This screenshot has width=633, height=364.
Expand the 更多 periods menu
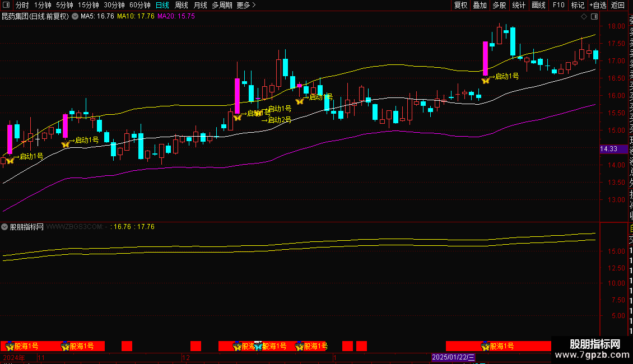click(x=246, y=5)
